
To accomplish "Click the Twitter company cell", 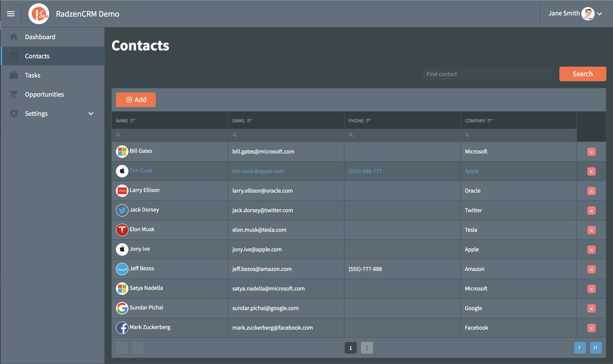I will coord(519,210).
